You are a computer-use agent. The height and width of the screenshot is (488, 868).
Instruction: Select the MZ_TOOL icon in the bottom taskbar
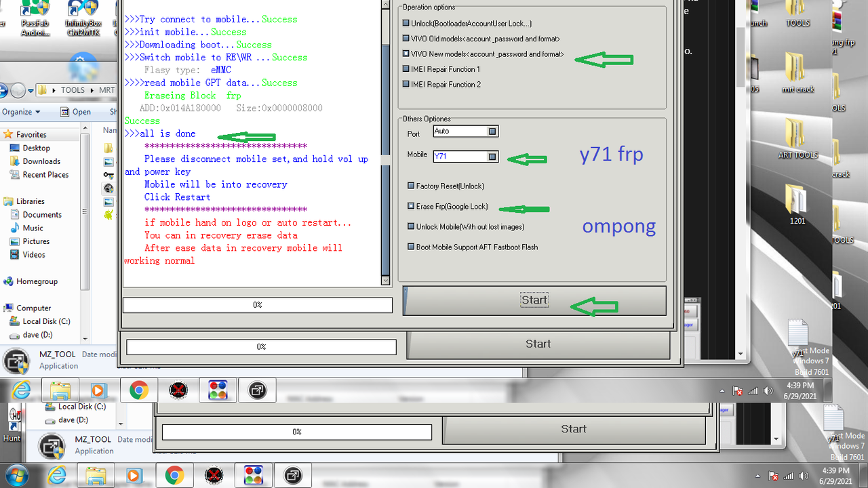click(293, 474)
